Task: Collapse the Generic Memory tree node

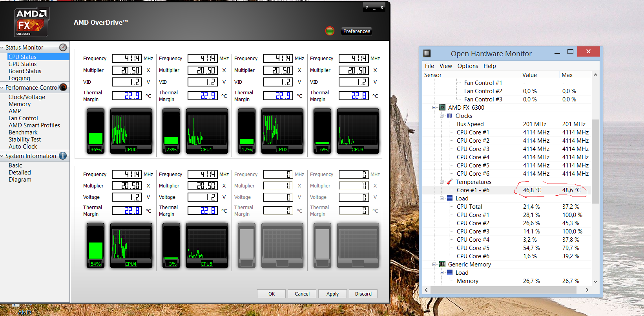Action: click(x=434, y=265)
